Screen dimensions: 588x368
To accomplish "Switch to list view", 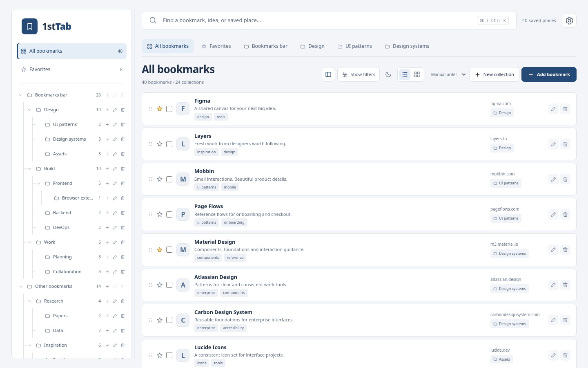I will tap(405, 74).
